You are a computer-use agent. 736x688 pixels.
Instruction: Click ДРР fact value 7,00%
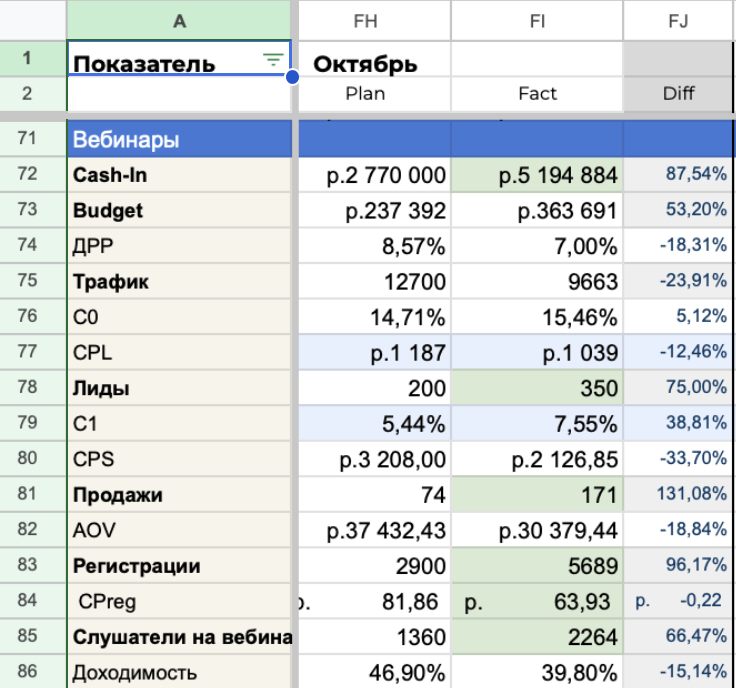coord(537,246)
